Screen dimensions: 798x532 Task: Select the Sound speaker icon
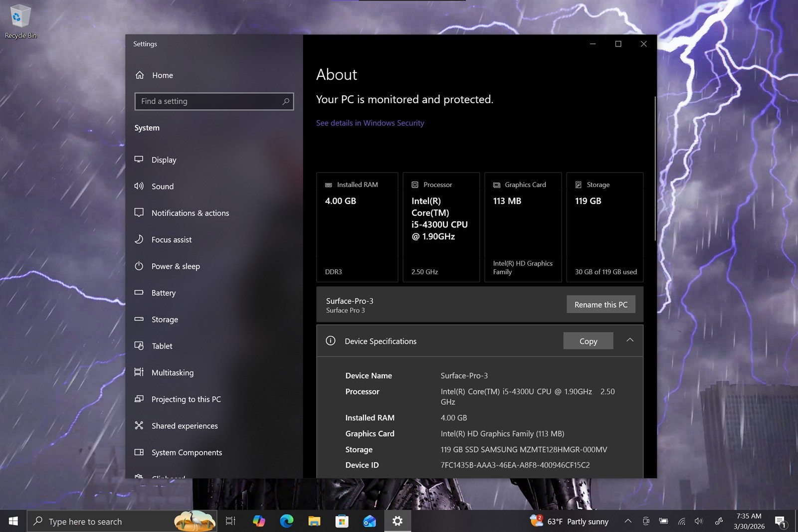coord(139,186)
